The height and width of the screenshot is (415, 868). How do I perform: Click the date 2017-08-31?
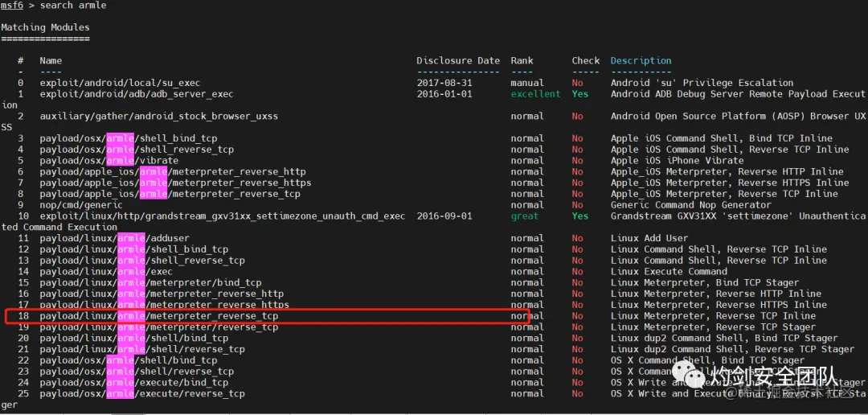click(444, 83)
